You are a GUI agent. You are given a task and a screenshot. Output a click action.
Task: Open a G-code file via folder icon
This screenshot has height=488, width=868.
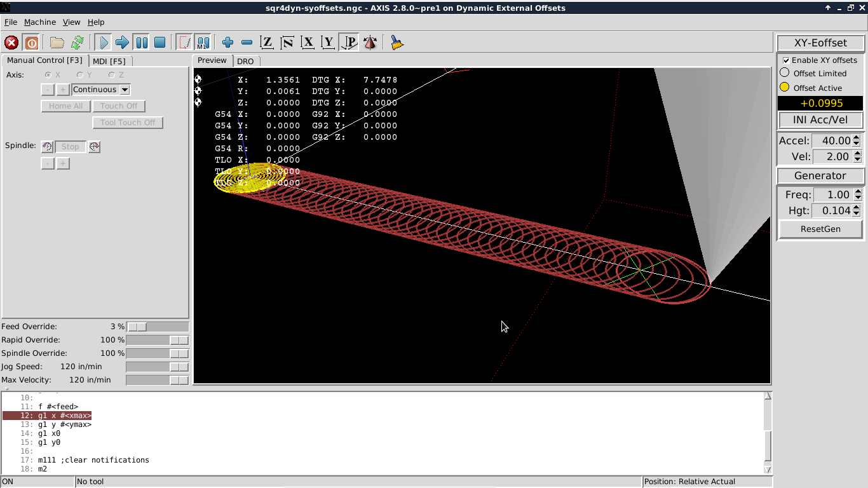coord(57,43)
